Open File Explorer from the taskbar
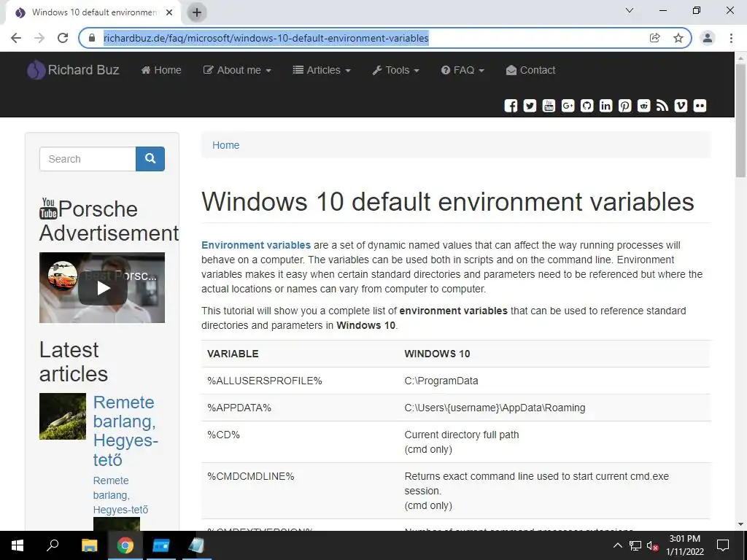This screenshot has height=560, width=747. pyautogui.click(x=89, y=545)
